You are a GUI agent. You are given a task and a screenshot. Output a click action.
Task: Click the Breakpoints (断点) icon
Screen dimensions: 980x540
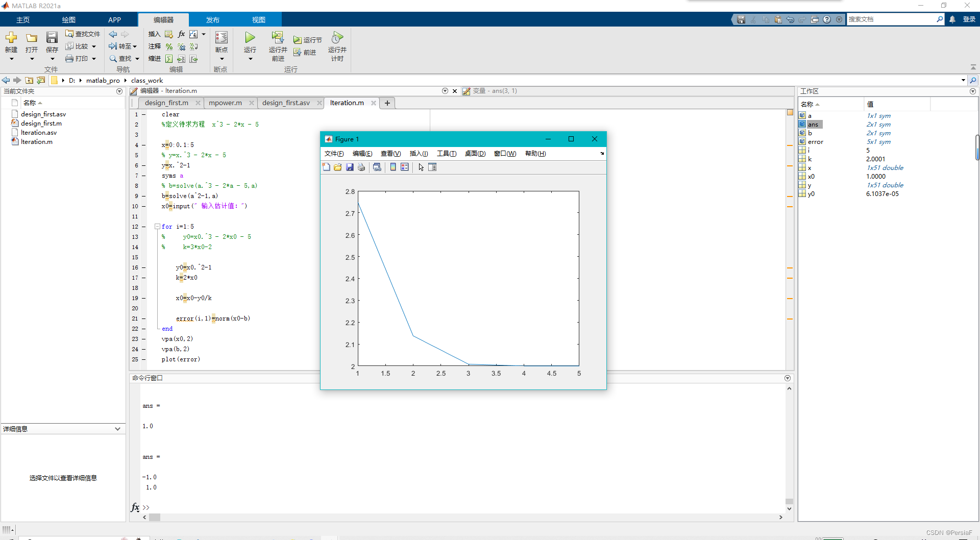222,37
